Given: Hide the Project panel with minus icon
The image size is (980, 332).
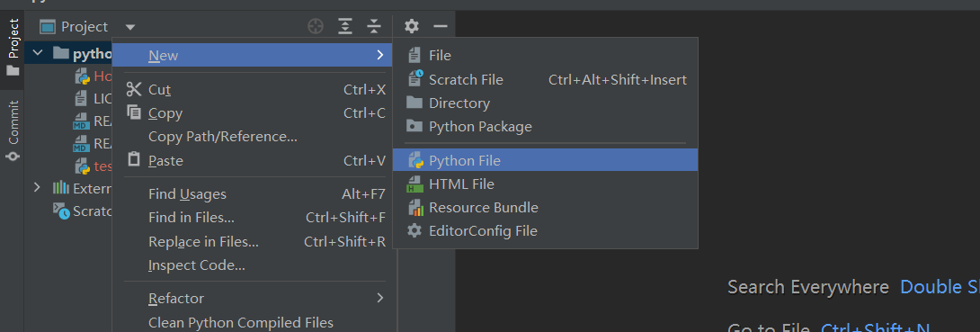Looking at the screenshot, I should 441,26.
